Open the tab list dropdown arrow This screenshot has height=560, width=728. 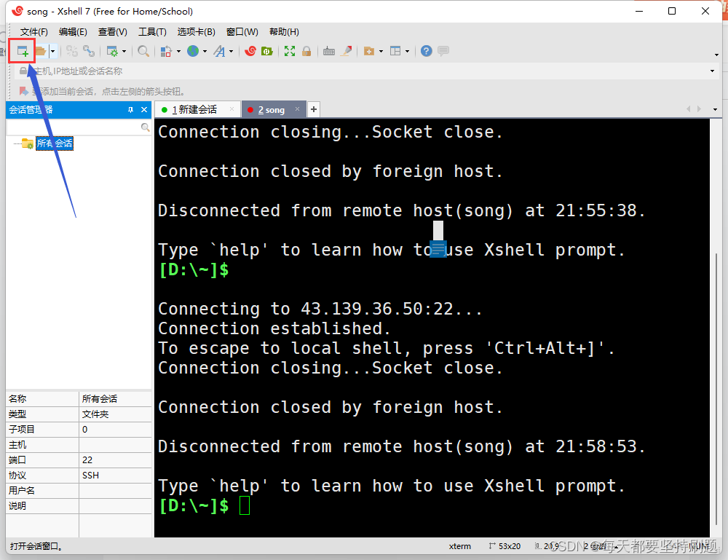coord(715,109)
